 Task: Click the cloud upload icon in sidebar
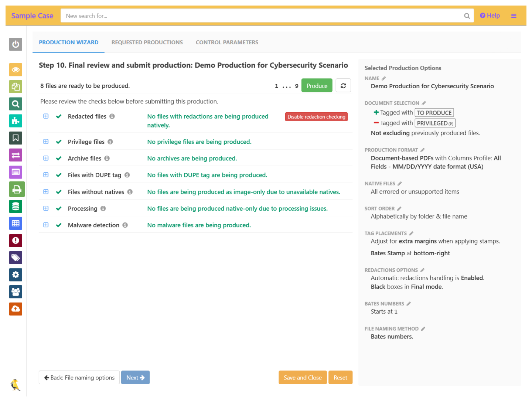(16, 309)
